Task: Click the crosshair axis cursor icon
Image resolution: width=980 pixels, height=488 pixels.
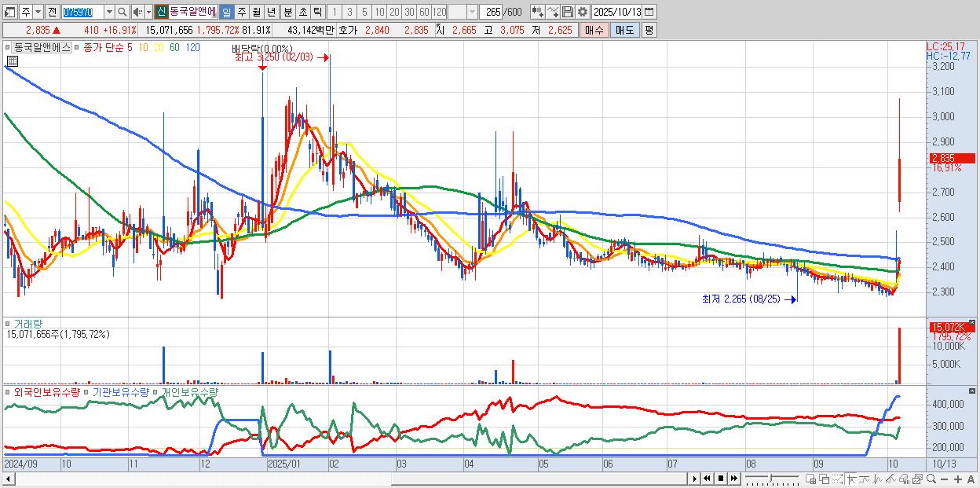Action: coord(852,479)
